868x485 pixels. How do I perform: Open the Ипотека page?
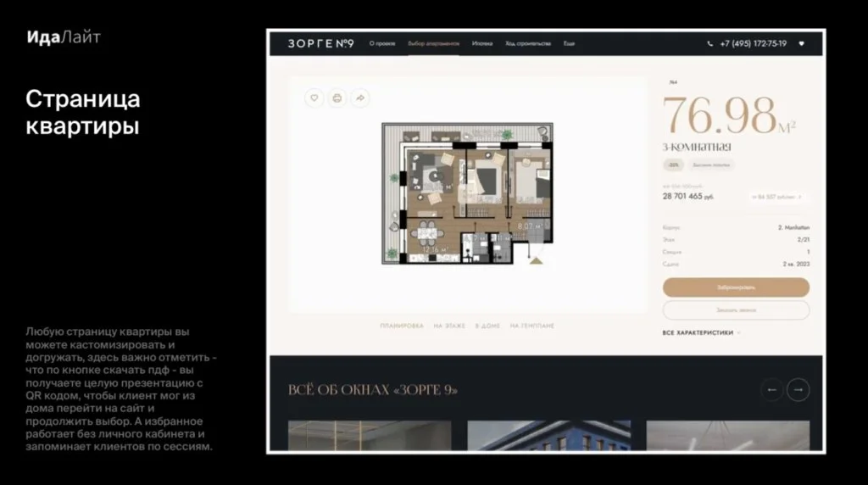pyautogui.click(x=482, y=43)
